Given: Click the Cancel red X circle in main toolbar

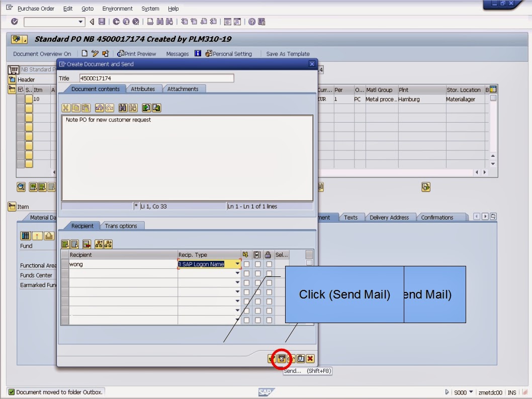Looking at the screenshot, I should tap(136, 22).
